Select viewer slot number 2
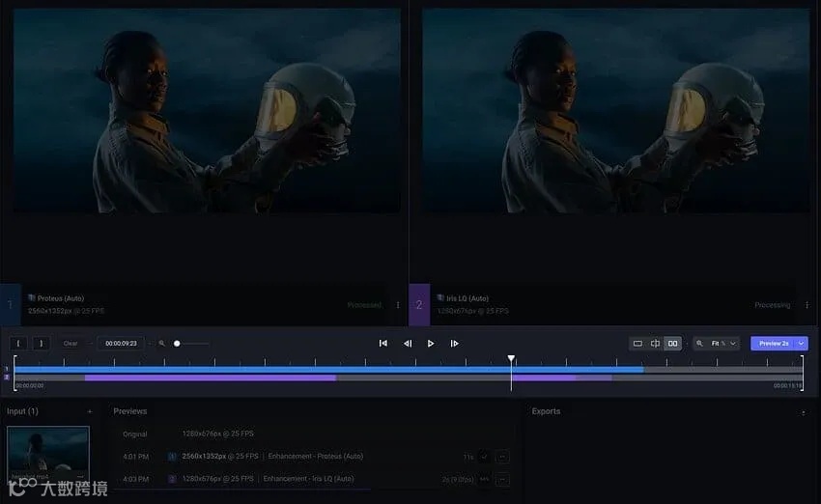Viewport: 821px width, 504px height. 419,304
